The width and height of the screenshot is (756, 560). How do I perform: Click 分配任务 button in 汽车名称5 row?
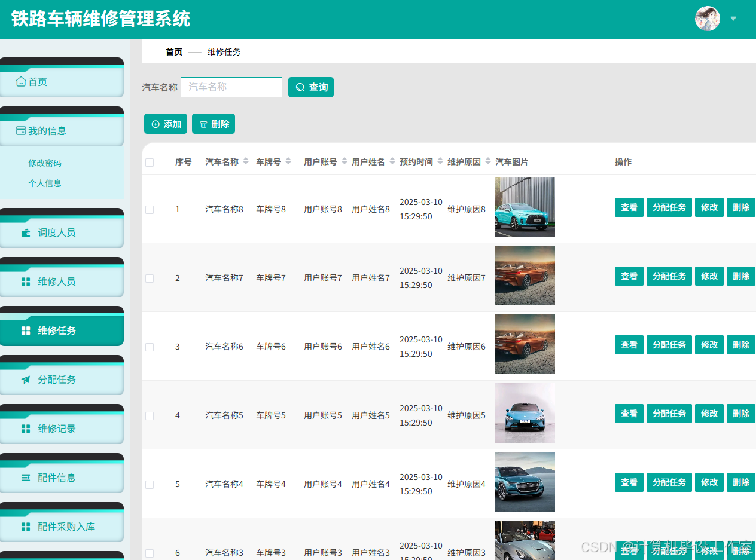[669, 414]
